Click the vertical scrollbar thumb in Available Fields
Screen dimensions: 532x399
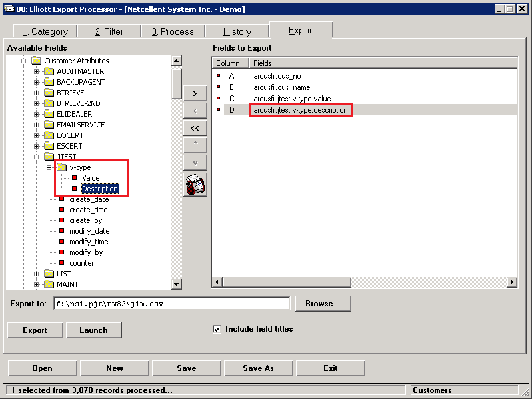pos(177,83)
